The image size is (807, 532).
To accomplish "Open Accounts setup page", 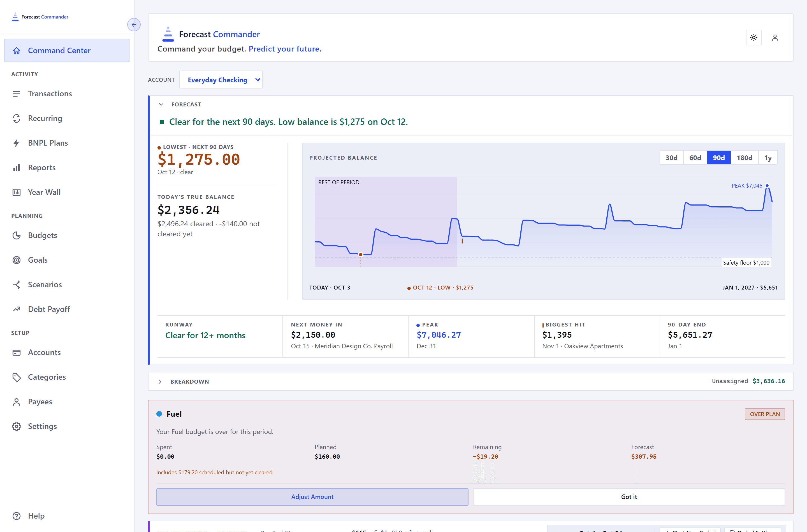I will pyautogui.click(x=67, y=352).
